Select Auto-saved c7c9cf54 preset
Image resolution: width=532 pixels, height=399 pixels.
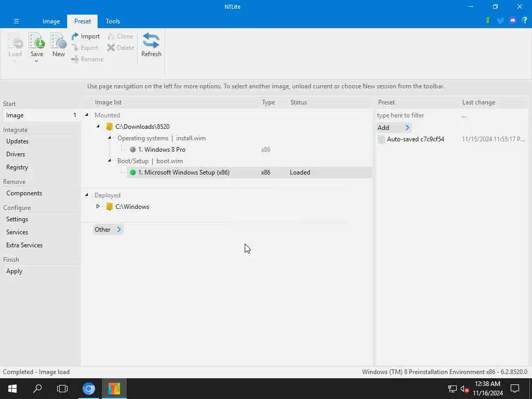(415, 139)
